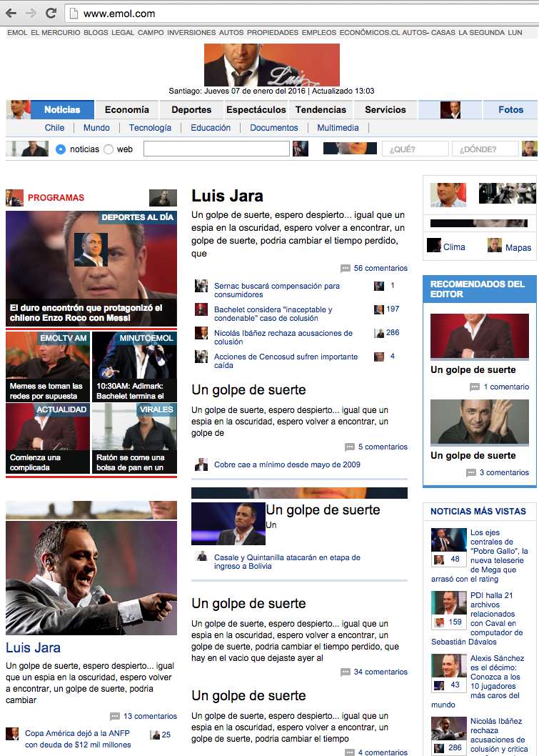539x756 pixels.
Task: Click the ¿QUÉ? input field
Action: point(415,149)
